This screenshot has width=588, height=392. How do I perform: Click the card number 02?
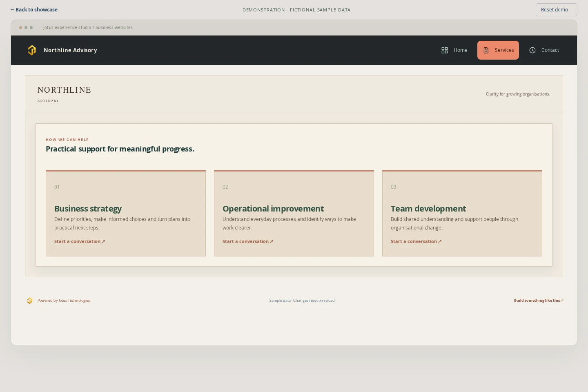click(x=225, y=187)
